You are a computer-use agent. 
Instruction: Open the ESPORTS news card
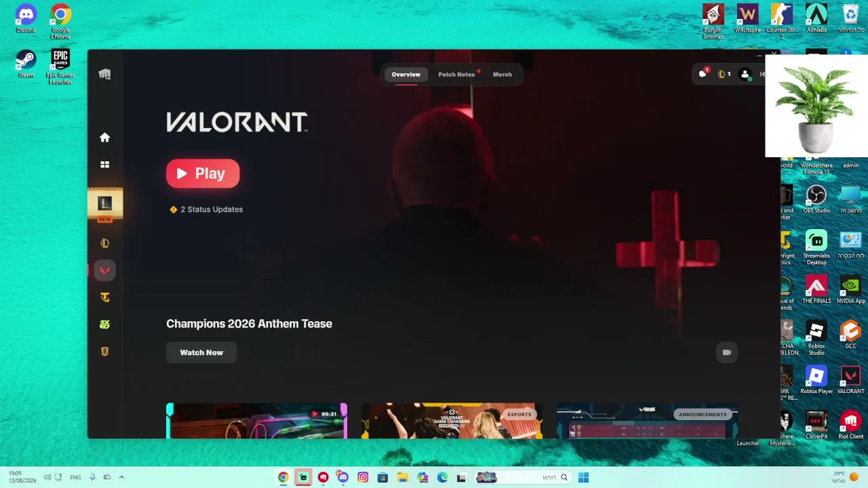point(452,421)
